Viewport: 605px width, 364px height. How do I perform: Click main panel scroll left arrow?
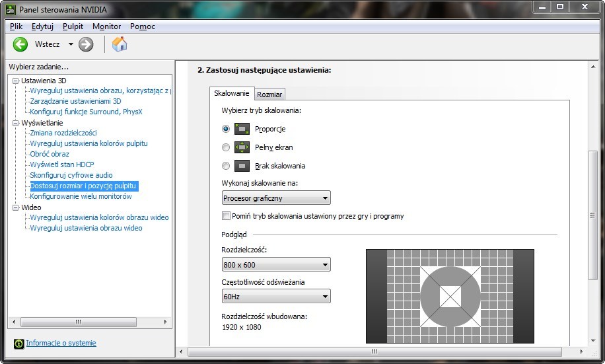pos(182,351)
